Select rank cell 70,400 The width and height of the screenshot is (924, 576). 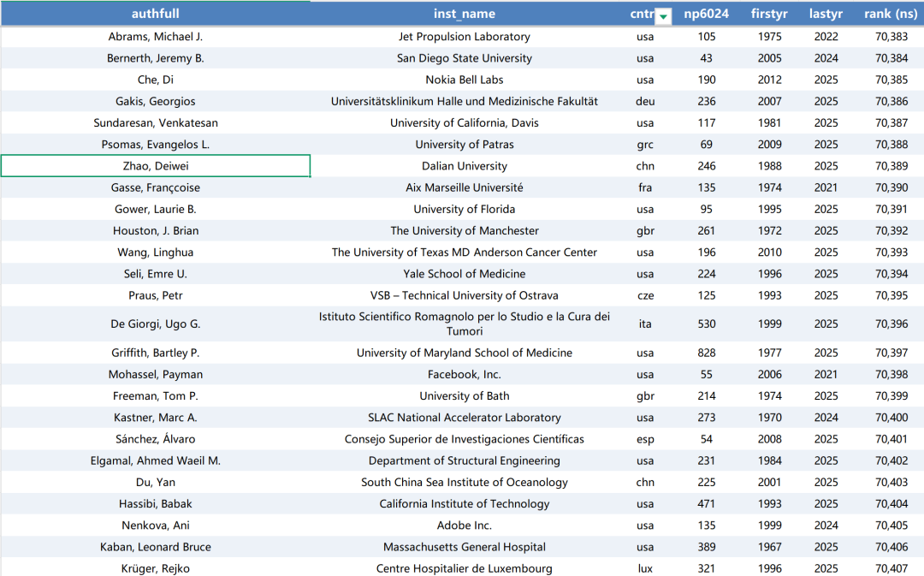pyautogui.click(x=891, y=418)
